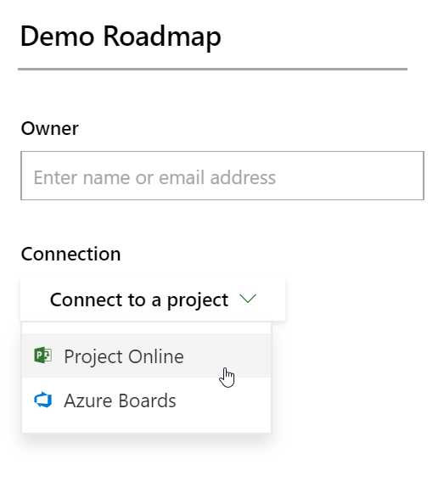This screenshot has width=444, height=504.
Task: Click the Owner label
Action: pyautogui.click(x=50, y=129)
